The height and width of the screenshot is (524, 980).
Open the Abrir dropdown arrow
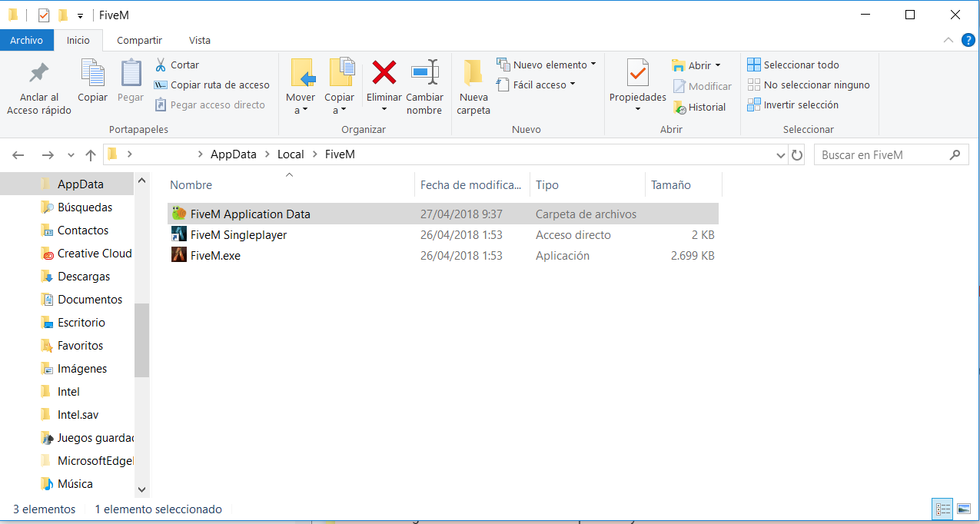tap(718, 66)
